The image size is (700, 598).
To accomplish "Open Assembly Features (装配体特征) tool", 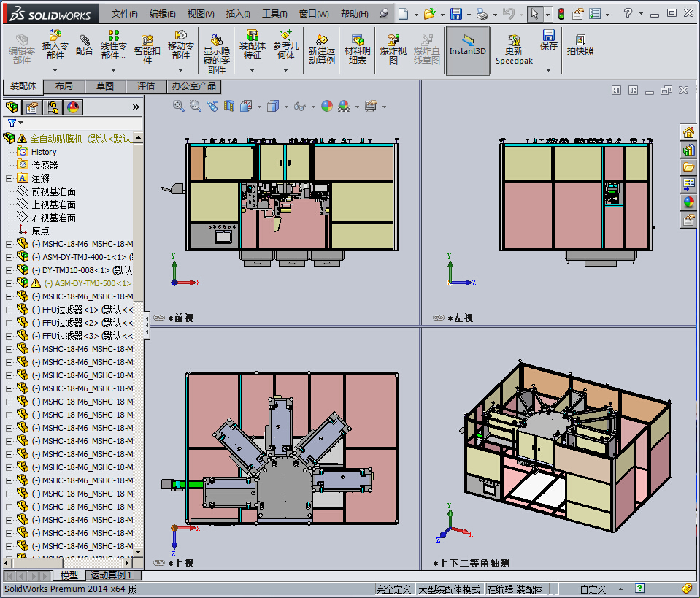I will click(253, 45).
